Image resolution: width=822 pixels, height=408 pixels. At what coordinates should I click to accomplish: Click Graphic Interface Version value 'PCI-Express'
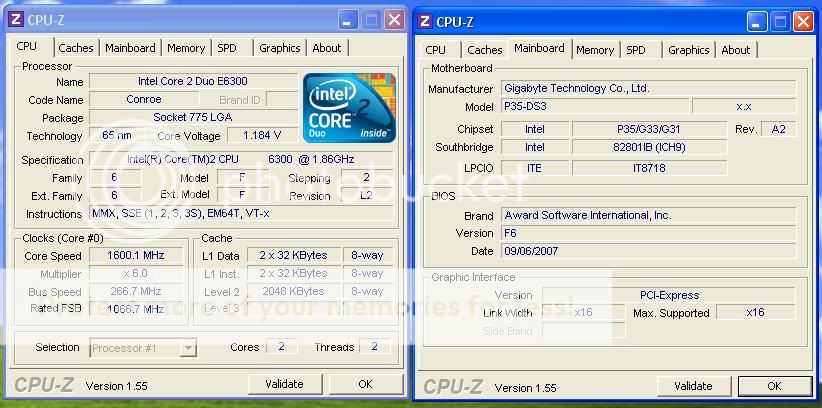pos(669,295)
